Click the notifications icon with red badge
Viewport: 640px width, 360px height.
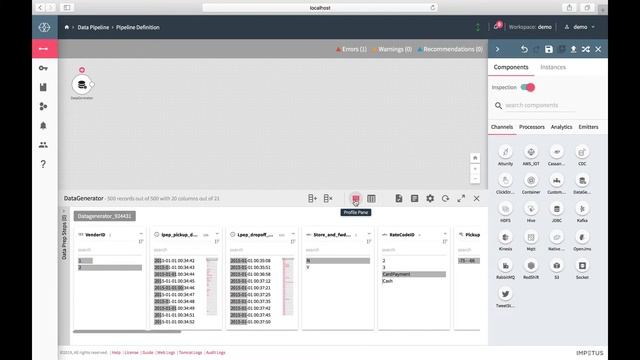497,27
